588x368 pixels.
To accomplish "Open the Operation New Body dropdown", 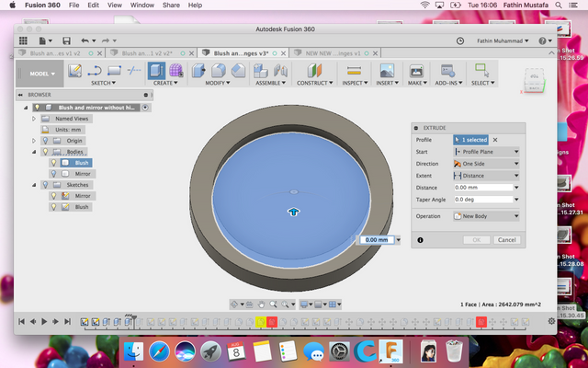I will (x=486, y=216).
